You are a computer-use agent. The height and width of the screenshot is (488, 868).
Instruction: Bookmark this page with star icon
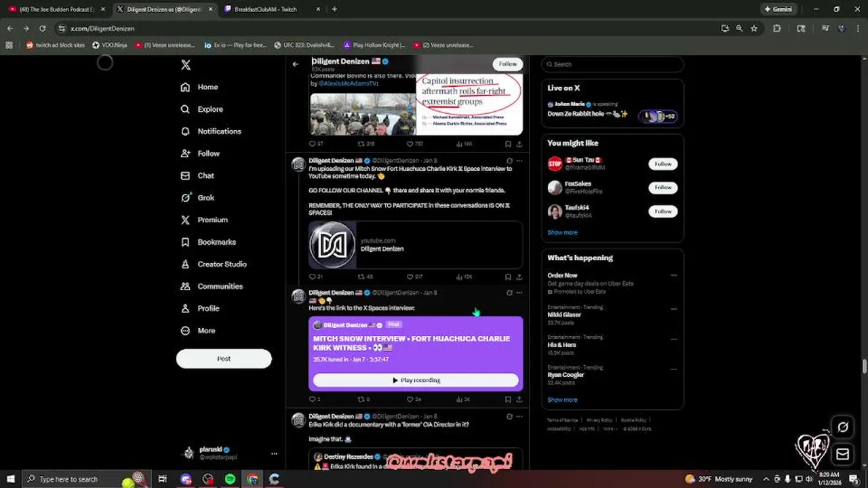point(754,28)
